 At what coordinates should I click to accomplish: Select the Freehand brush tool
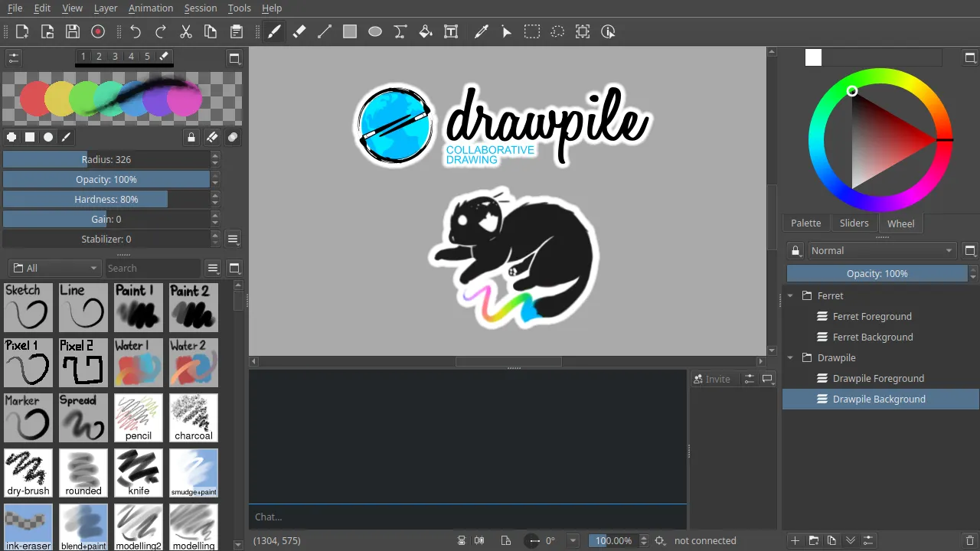click(274, 31)
